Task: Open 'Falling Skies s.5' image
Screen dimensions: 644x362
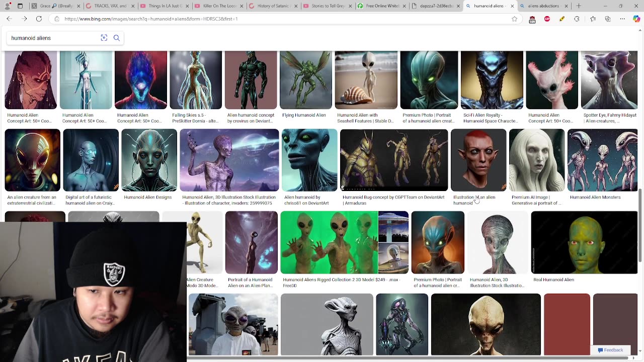Action: 196,80
